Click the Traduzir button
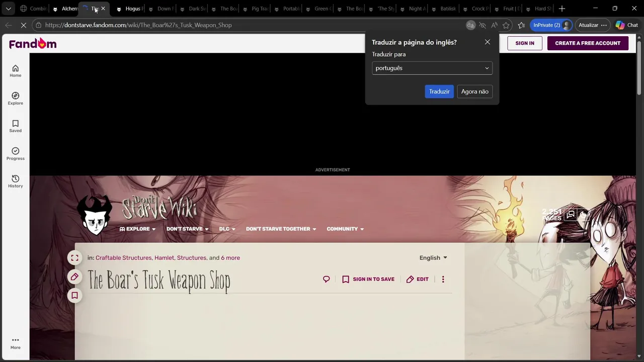Screen dimensions: 644x362 tap(439, 92)
